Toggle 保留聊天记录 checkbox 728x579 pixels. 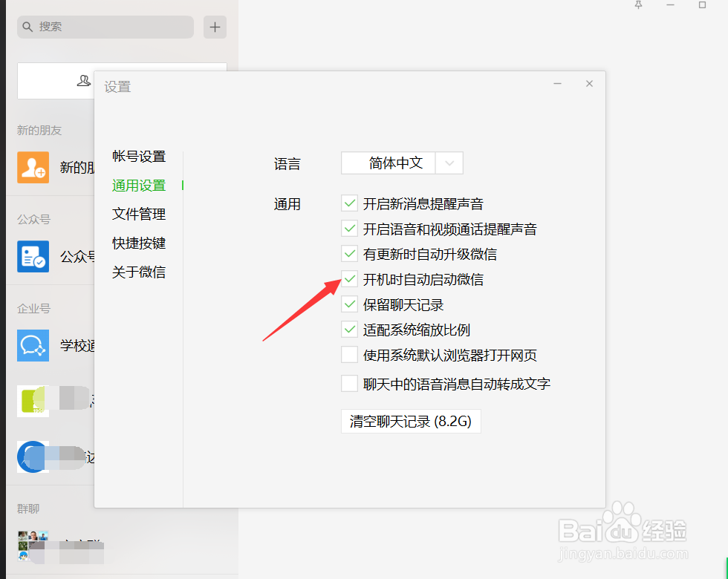pyautogui.click(x=350, y=304)
